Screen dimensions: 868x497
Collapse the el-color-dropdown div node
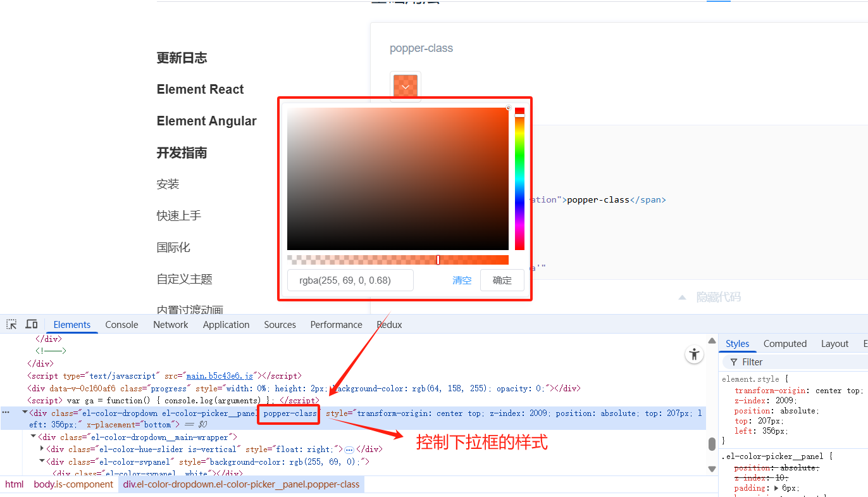pos(25,412)
